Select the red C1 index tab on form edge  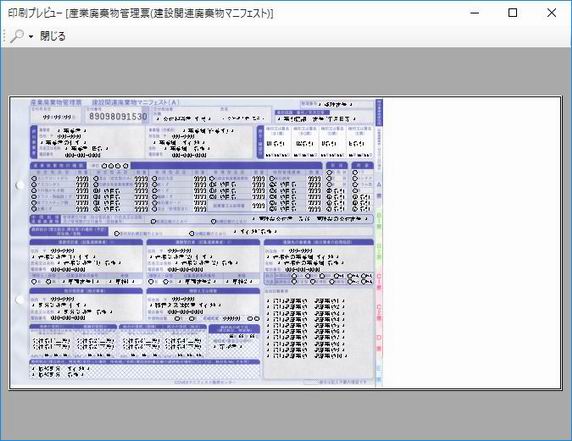pyautogui.click(x=379, y=282)
